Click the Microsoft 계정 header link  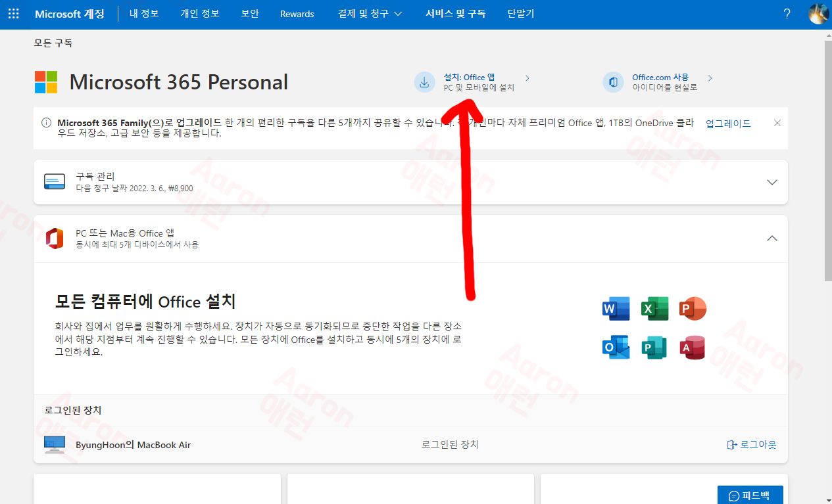[x=69, y=14]
